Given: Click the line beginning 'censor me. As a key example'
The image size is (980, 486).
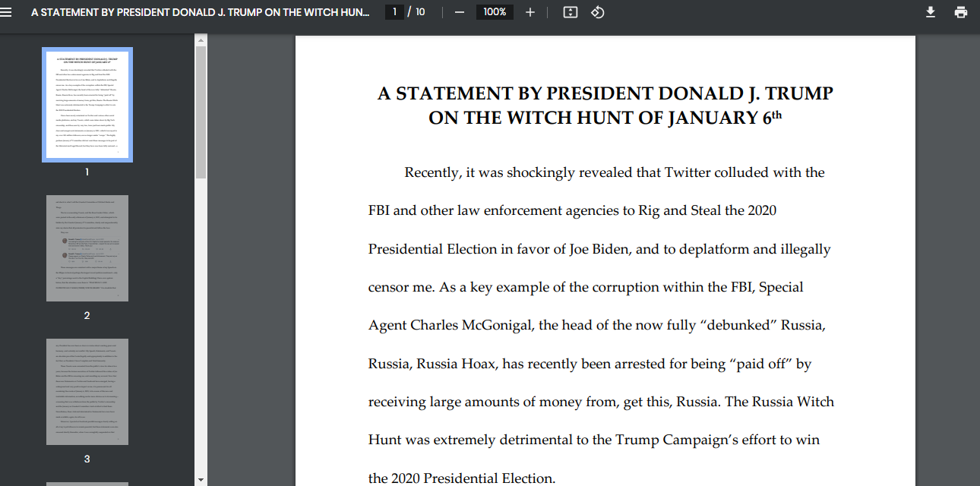Looking at the screenshot, I should 586,287.
